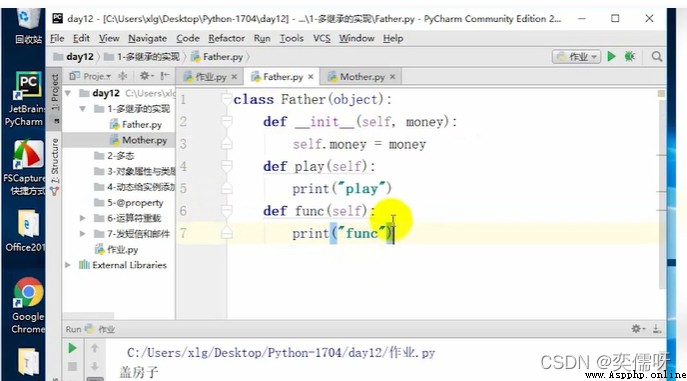Close the 作业.py editor tab

[234, 77]
